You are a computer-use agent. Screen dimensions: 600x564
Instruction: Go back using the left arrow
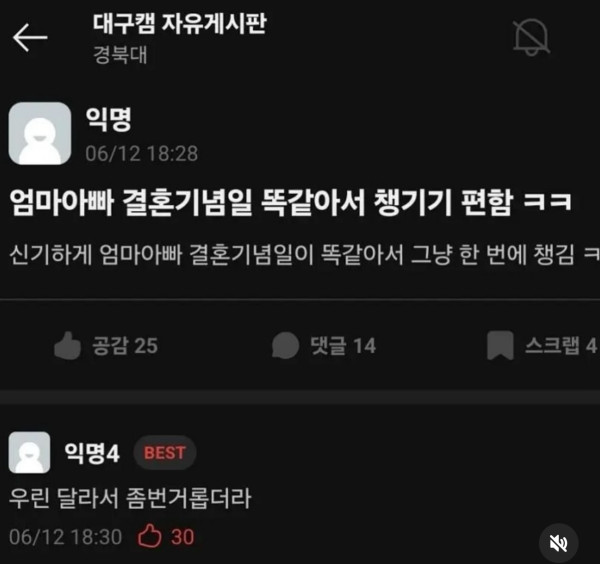point(30,37)
